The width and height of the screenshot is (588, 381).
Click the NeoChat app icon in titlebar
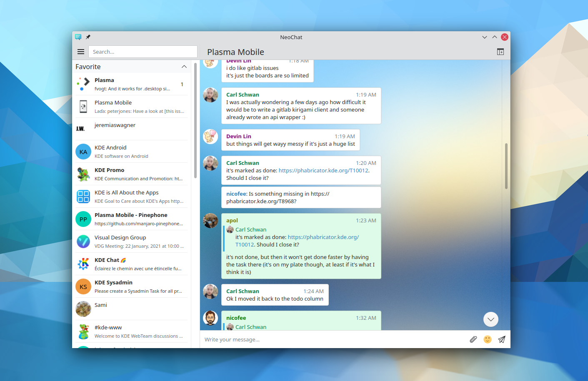78,37
